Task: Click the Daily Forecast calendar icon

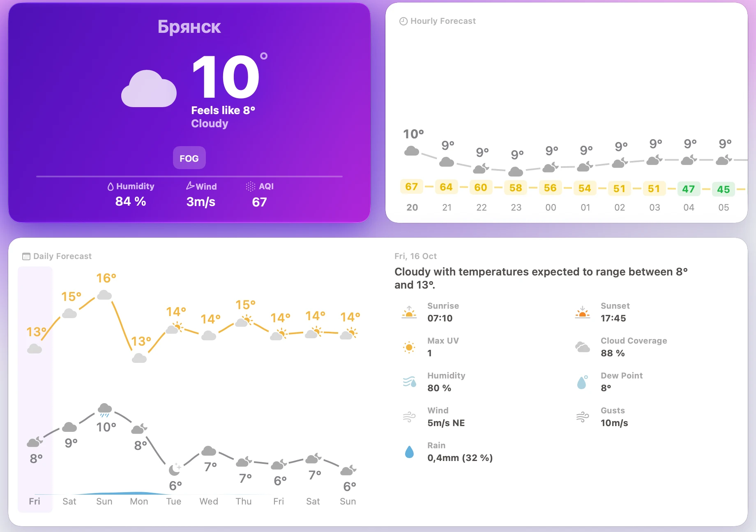Action: pyautogui.click(x=26, y=257)
